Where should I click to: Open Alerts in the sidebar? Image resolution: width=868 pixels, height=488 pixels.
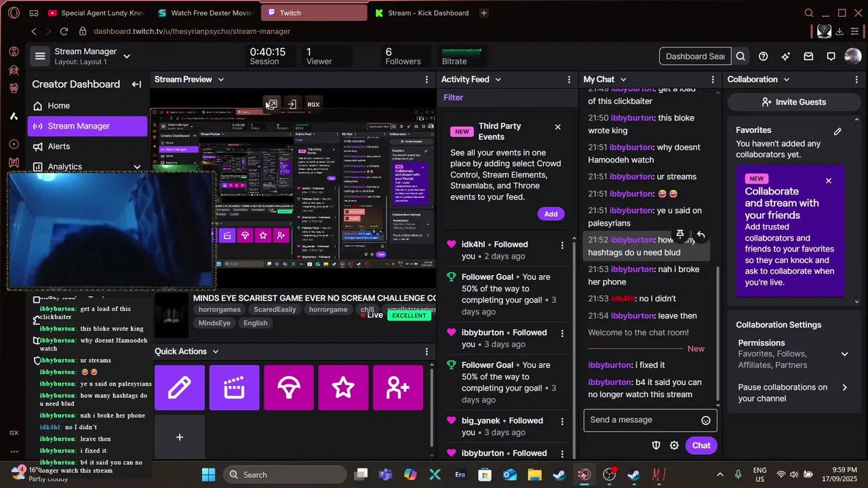(87, 146)
